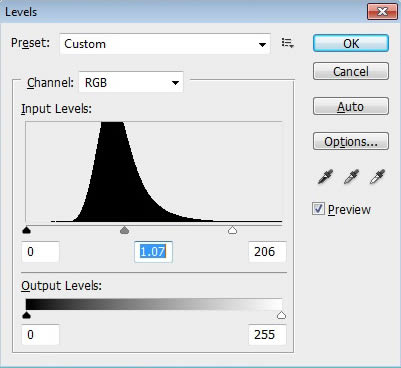This screenshot has height=368, width=401.
Task: Click the output highlight field showing 255
Action: click(x=267, y=334)
